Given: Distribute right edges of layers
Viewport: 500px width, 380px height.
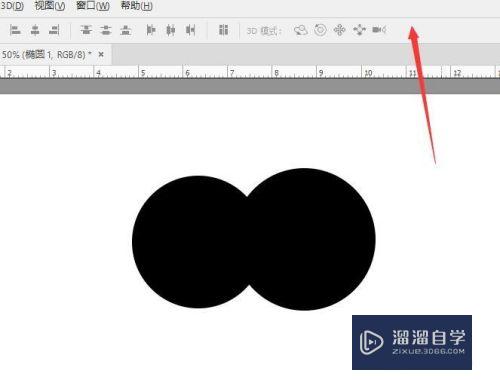Looking at the screenshot, I should click(x=190, y=30).
